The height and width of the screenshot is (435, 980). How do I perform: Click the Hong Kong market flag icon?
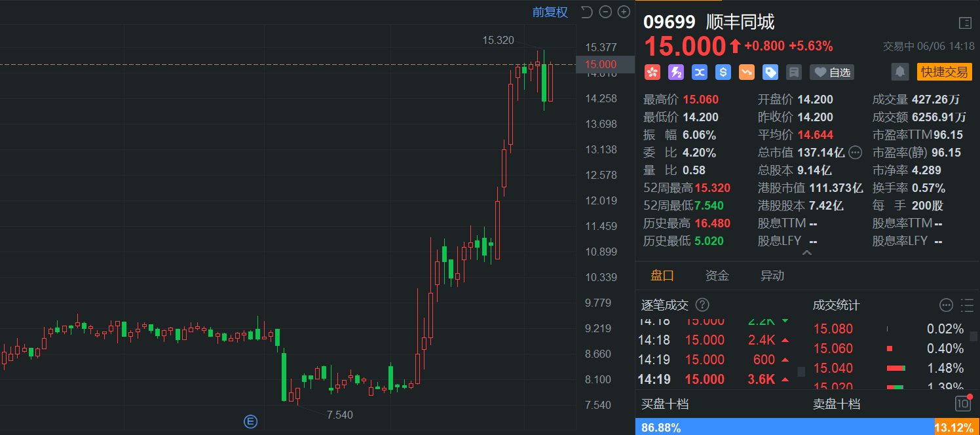click(652, 72)
